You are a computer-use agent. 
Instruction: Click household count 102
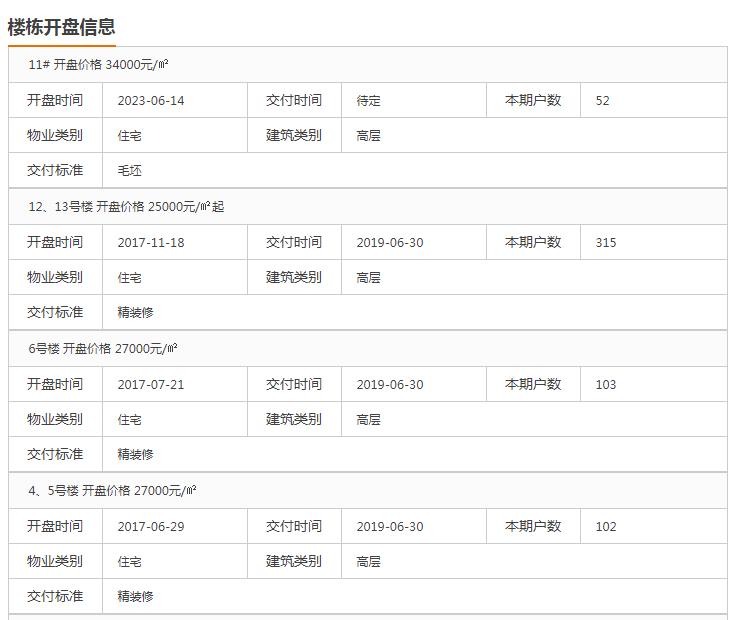click(605, 526)
